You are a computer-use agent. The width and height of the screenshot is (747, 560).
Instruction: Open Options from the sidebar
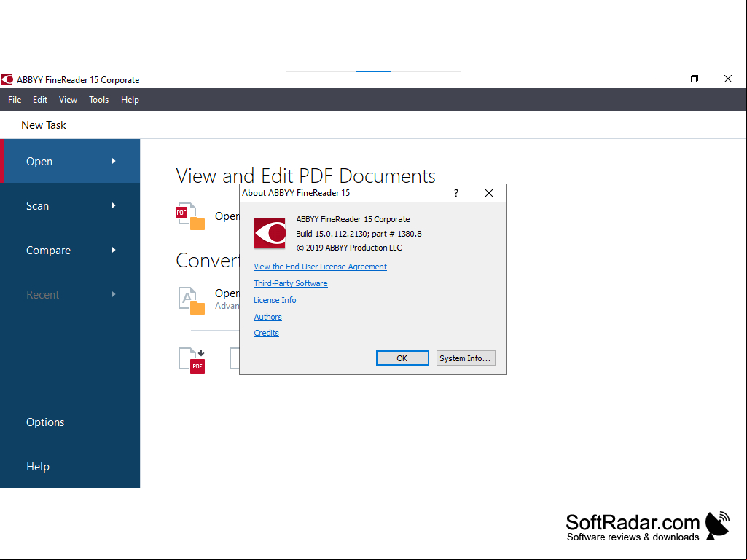45,422
